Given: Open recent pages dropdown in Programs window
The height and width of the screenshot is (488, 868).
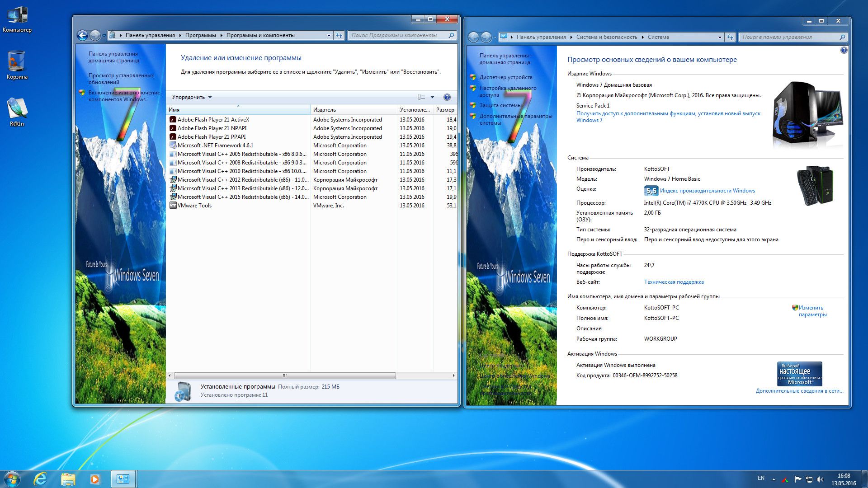Looking at the screenshot, I should [104, 35].
